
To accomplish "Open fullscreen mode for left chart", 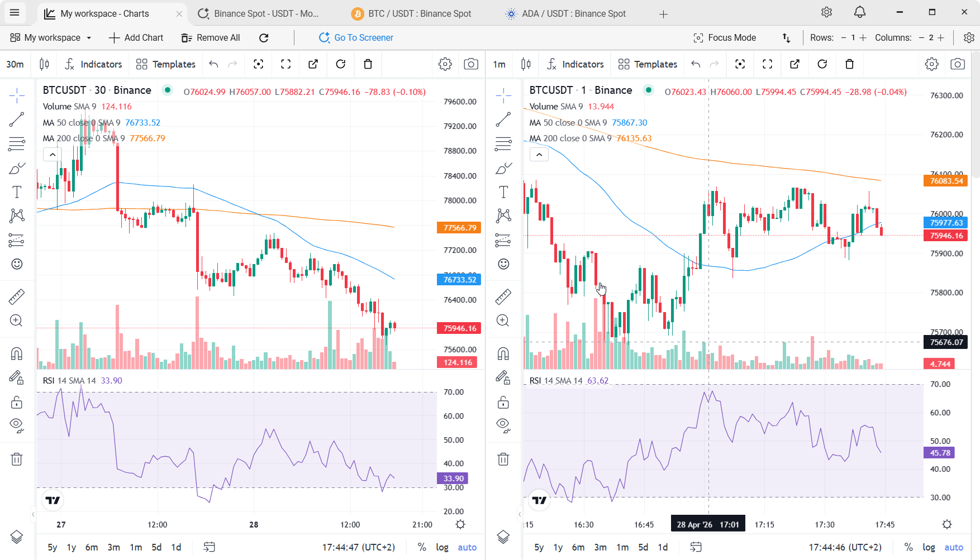I will point(286,64).
